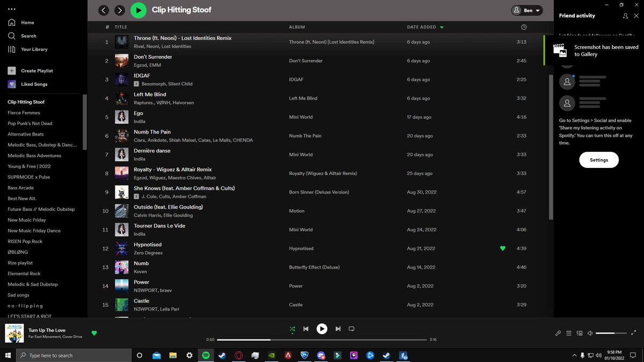The image size is (644, 362).
Task: Open the Screenshot saved to Gallery notification
Action: [594, 50]
